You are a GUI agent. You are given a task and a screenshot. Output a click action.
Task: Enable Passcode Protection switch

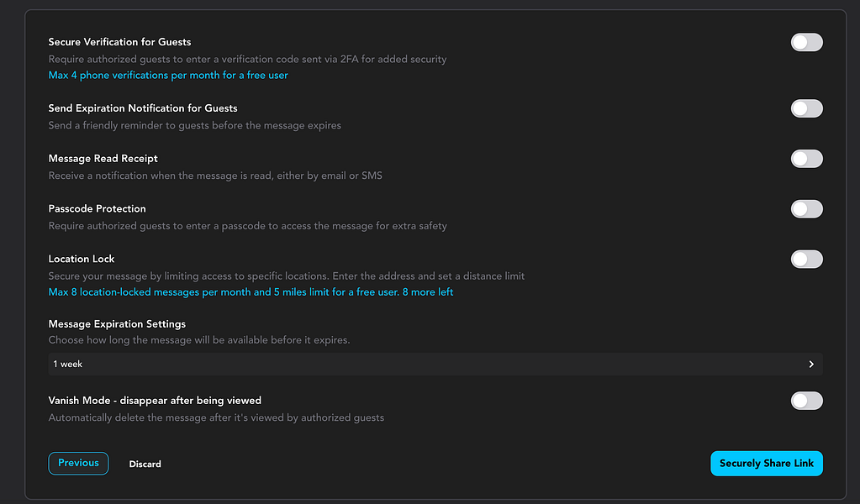coord(806,209)
